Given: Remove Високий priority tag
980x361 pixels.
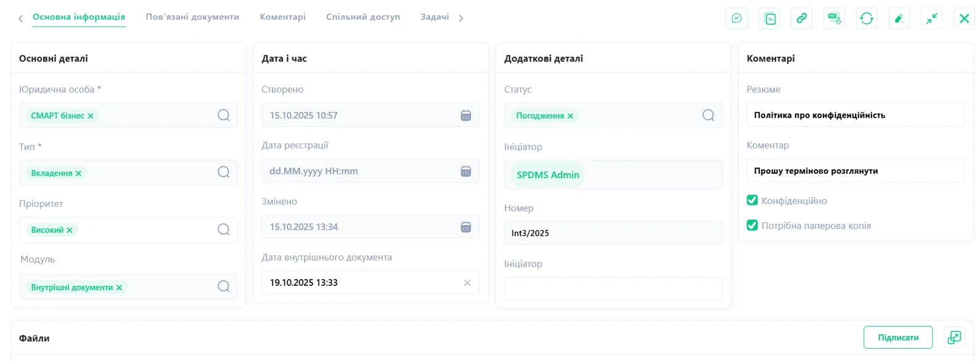Looking at the screenshot, I should [70, 230].
